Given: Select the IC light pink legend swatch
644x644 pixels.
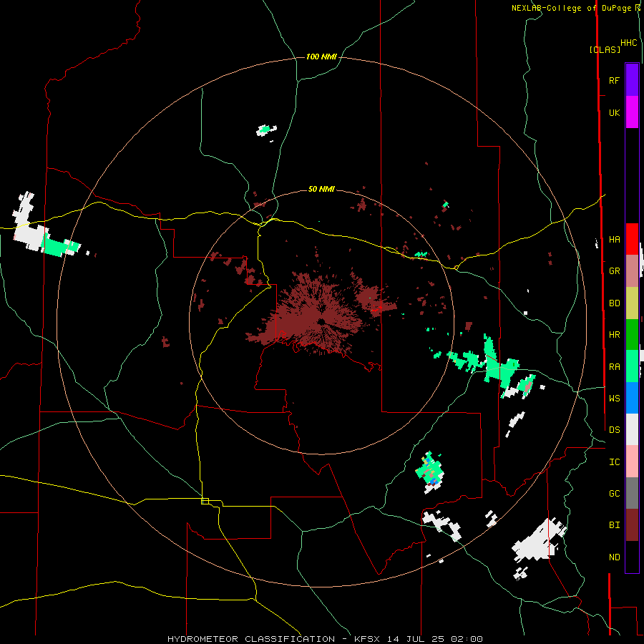Looking at the screenshot, I should point(632,462).
